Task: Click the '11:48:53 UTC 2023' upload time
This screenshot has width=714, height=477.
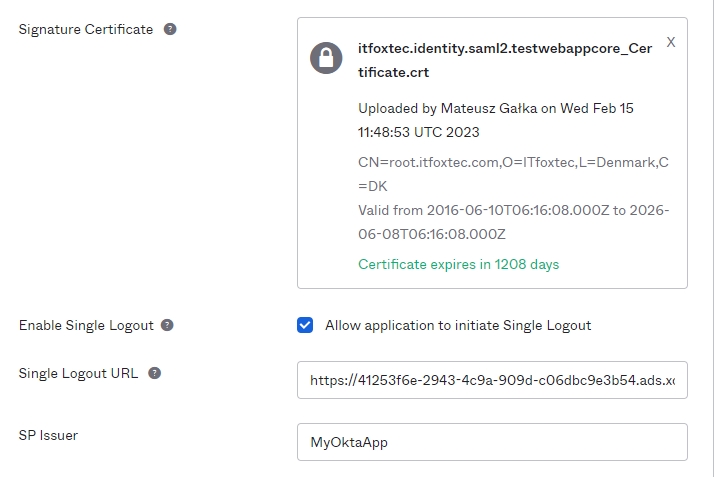Action: 419,132
